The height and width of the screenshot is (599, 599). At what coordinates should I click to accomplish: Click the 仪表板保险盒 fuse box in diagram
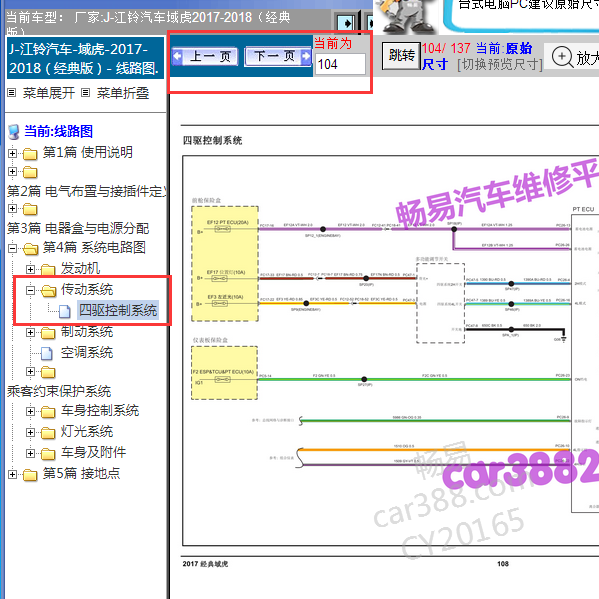pyautogui.click(x=224, y=373)
